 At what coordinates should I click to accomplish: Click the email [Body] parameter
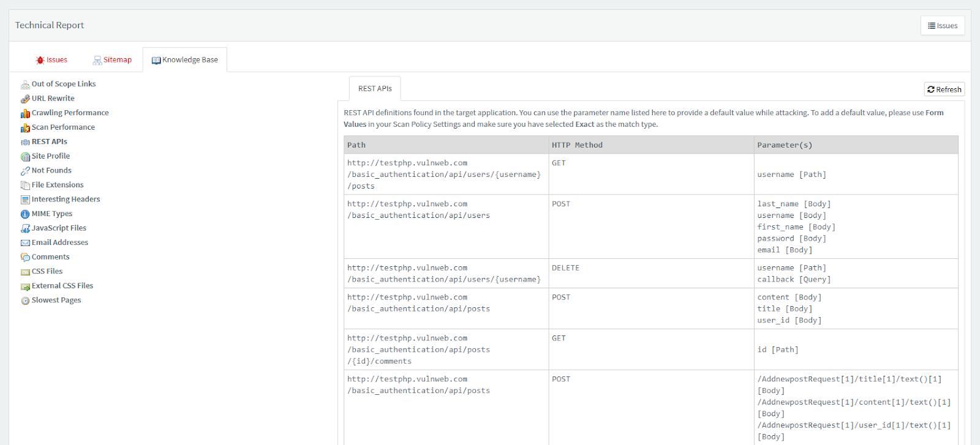(x=785, y=250)
